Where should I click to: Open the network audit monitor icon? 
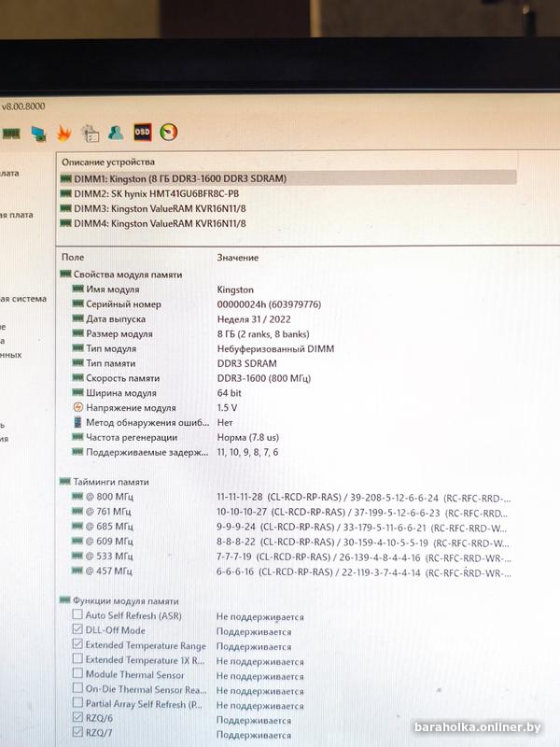(x=38, y=134)
